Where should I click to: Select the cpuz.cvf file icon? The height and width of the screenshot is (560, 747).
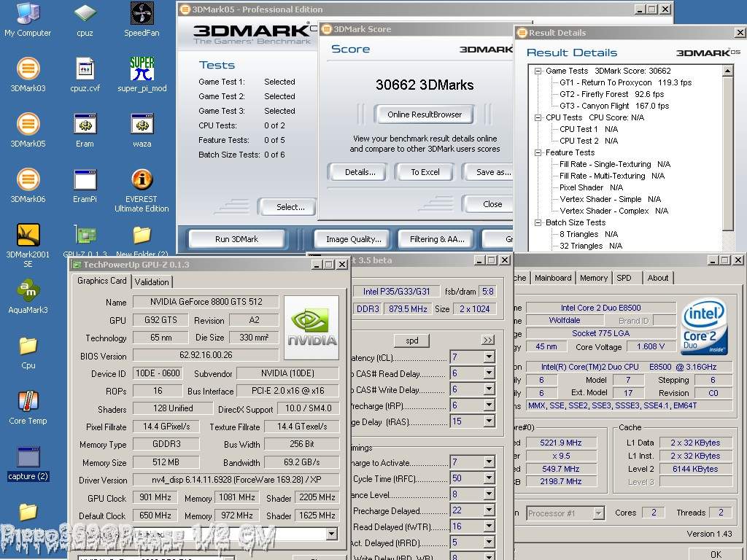click(x=85, y=74)
